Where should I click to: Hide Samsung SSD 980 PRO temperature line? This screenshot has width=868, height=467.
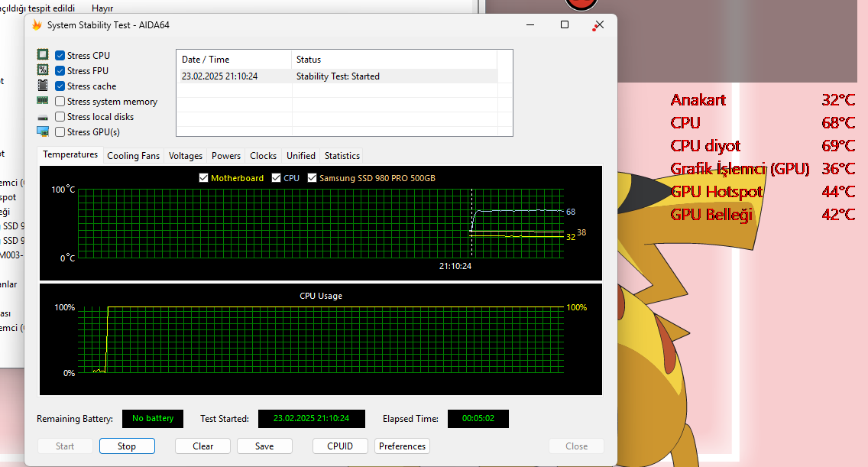(x=313, y=178)
